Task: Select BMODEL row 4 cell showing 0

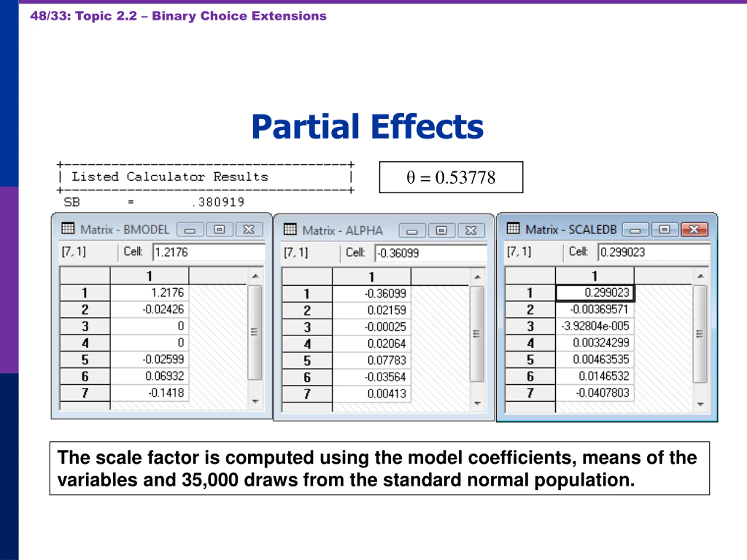Action: pyautogui.click(x=149, y=343)
